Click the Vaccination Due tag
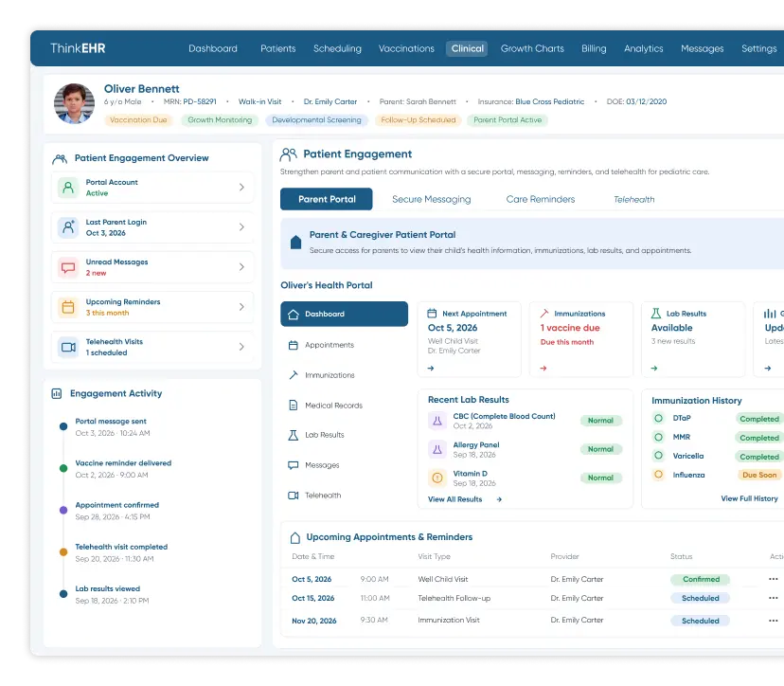 coord(138,120)
